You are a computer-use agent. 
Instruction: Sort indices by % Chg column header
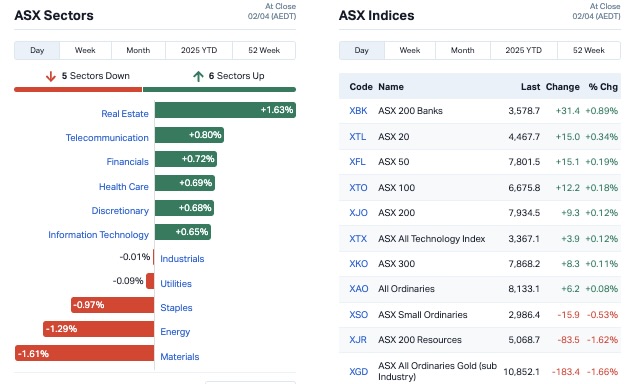(x=603, y=87)
